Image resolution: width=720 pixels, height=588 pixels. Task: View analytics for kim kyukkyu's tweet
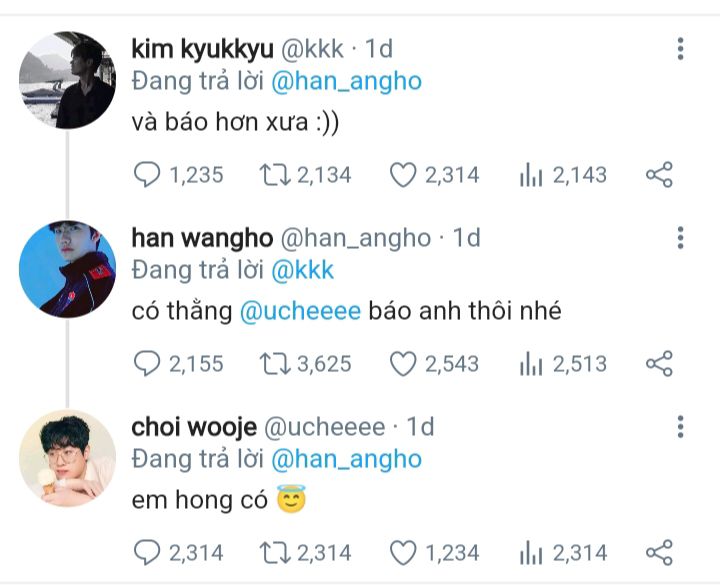(x=531, y=175)
